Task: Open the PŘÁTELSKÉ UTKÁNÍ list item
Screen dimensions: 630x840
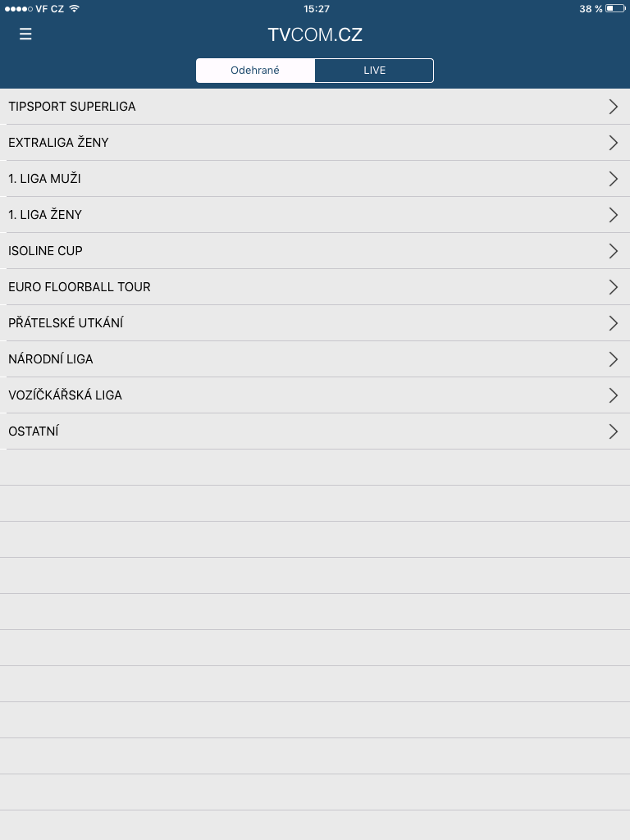Action: [x=315, y=323]
